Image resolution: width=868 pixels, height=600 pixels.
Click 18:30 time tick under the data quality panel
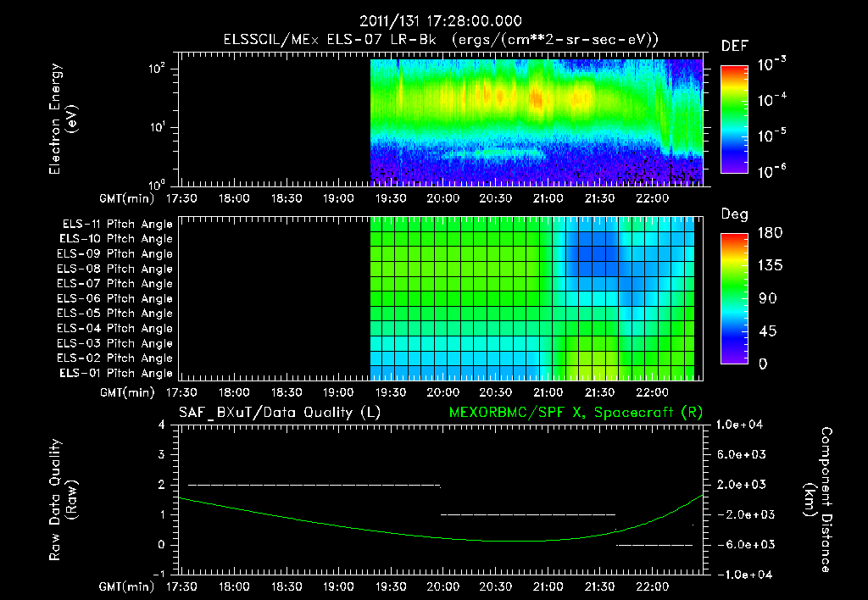(x=287, y=586)
